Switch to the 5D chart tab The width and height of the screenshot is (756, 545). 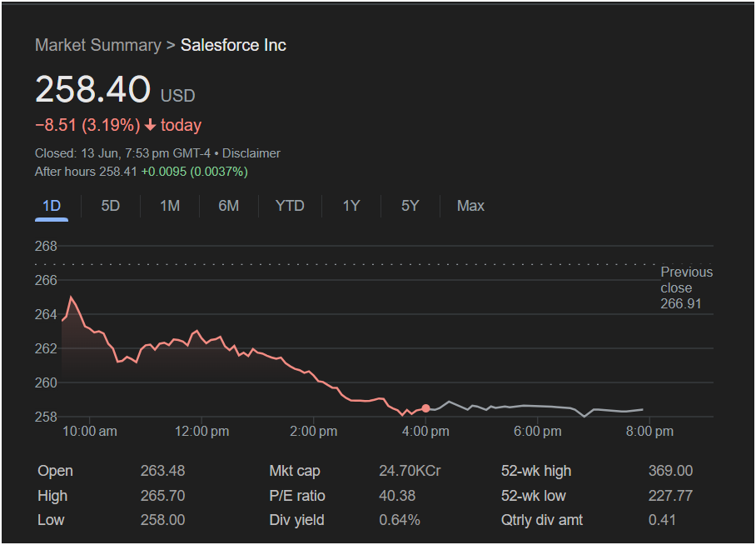pos(111,206)
